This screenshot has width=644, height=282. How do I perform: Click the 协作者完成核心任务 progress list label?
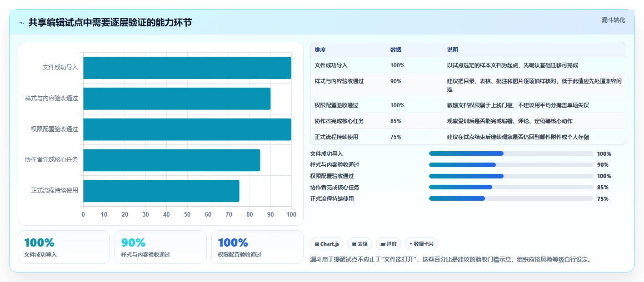pos(334,188)
